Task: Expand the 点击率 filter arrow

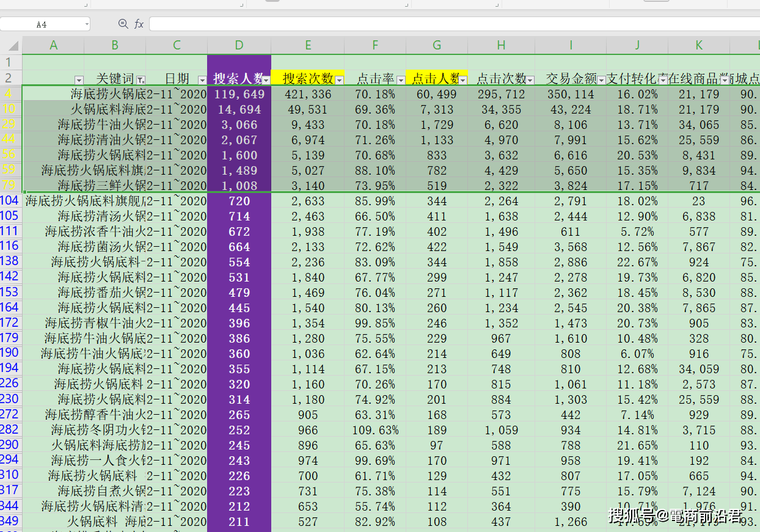Action: pyautogui.click(x=401, y=80)
